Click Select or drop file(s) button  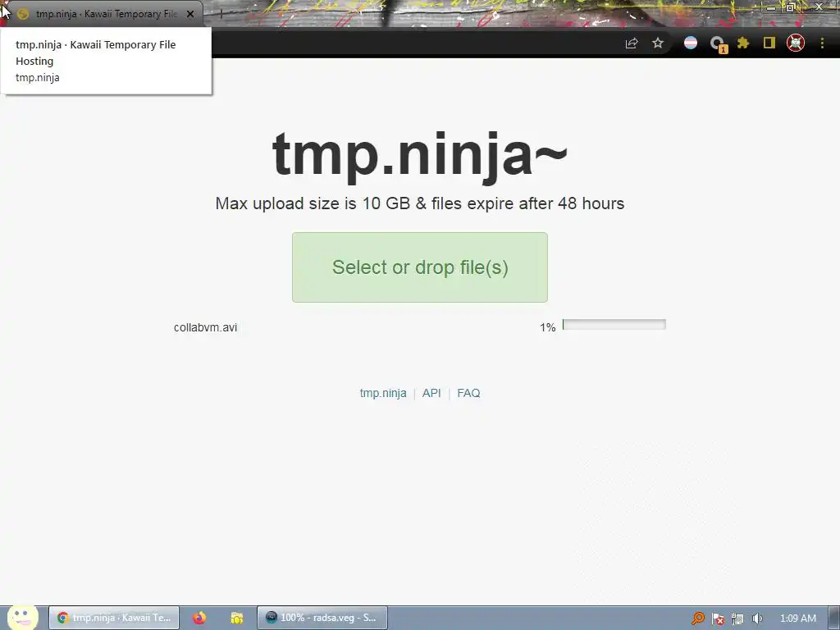420,267
